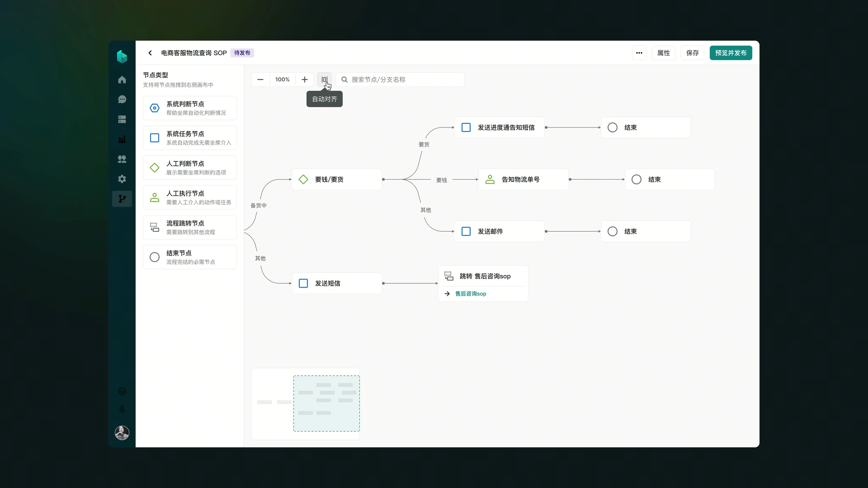This screenshot has width=868, height=488.
Task: Click the auto-align toolbar icon
Action: 324,80
